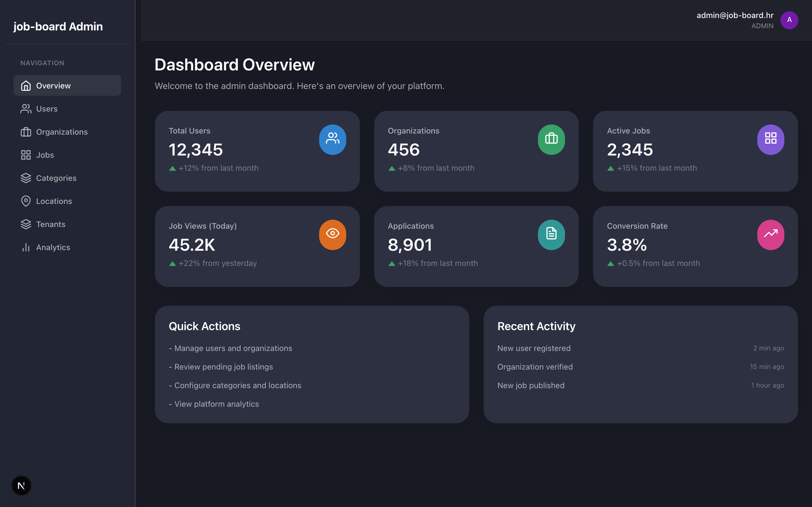The height and width of the screenshot is (507, 812).
Task: Click the pink trend icon on Conversion Rate card
Action: tap(771, 235)
